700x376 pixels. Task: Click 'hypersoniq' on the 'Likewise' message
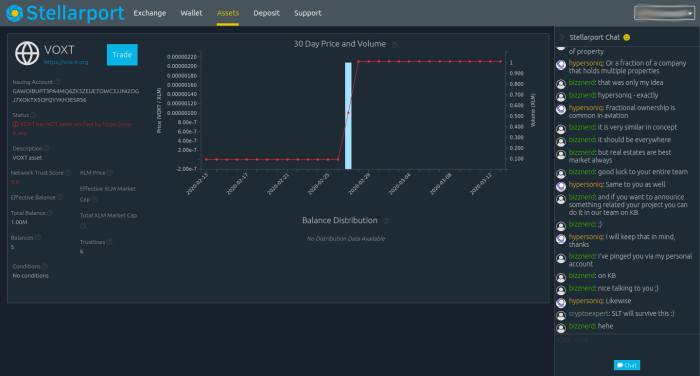point(586,301)
